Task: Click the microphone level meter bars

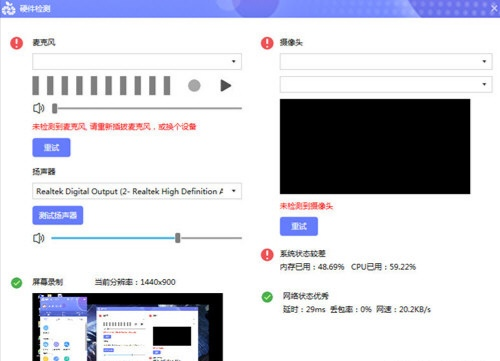Action: (x=101, y=85)
